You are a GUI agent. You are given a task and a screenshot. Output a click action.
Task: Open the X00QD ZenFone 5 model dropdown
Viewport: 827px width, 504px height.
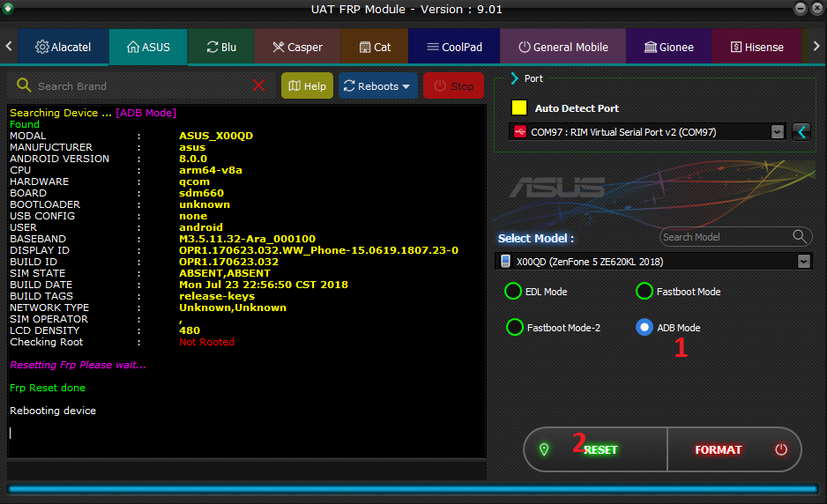653,262
